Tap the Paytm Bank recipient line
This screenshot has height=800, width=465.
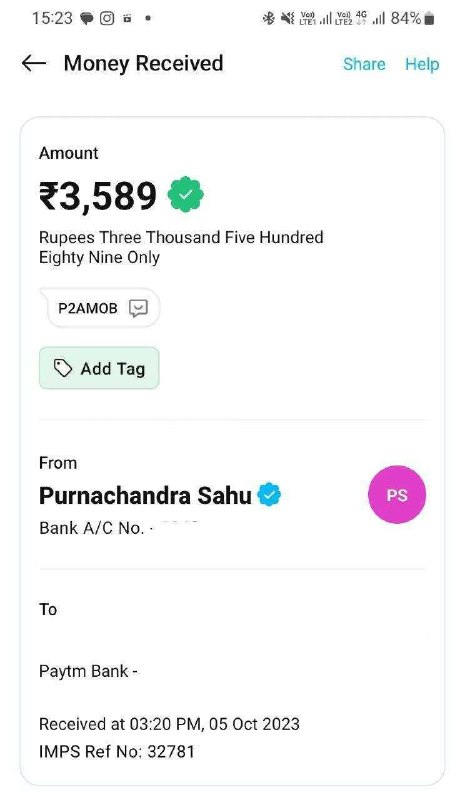88,671
